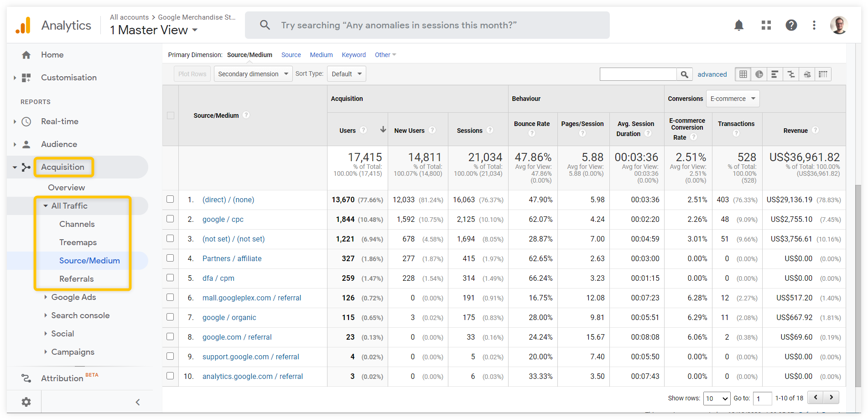Select the Keyword primary dimension
This screenshot has height=420, width=868.
coord(353,55)
